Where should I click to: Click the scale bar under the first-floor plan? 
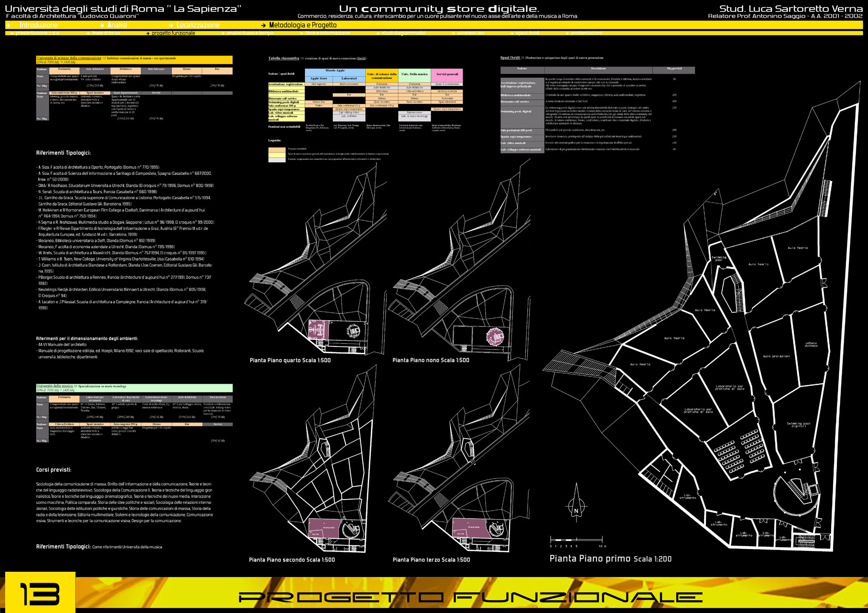point(576,540)
